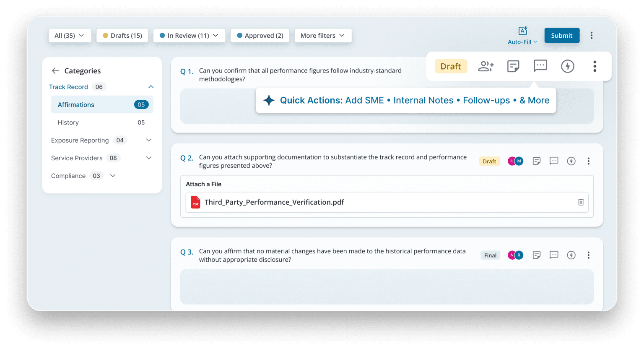Screen dimensions: 644x349
Task: Go back using Categories arrow
Action: 55,71
